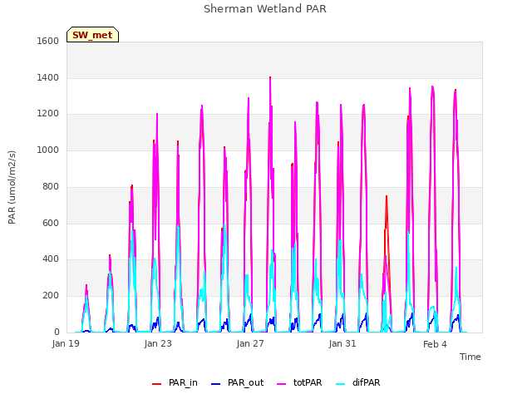The image size is (532, 399).
Task: Click the Feb 4 x-axis label
Action: coord(435,344)
